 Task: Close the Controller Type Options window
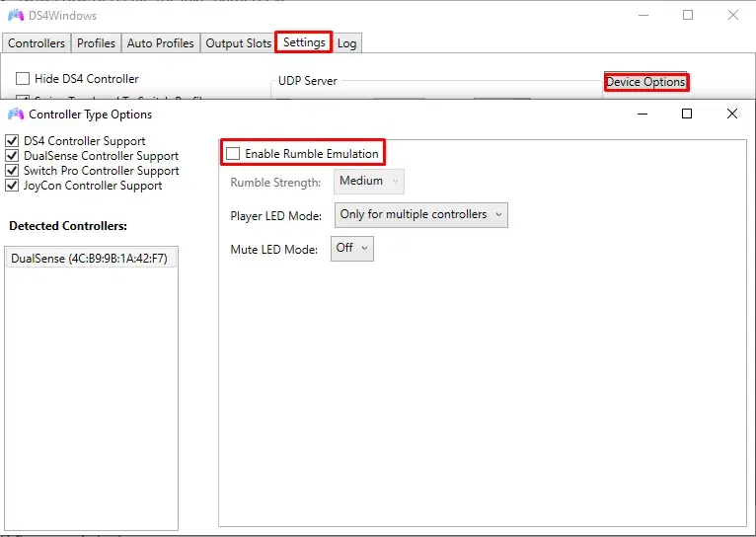click(732, 114)
